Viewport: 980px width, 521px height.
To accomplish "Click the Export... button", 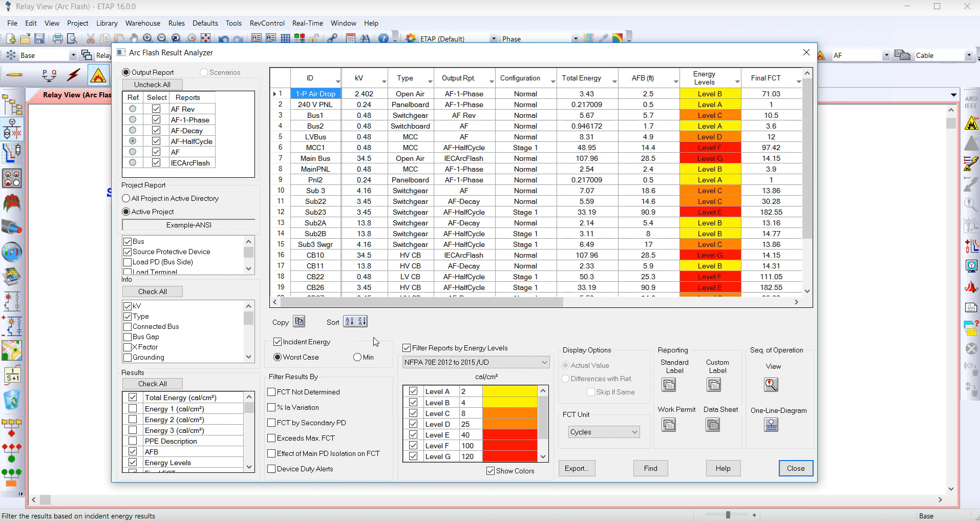I will click(x=577, y=468).
